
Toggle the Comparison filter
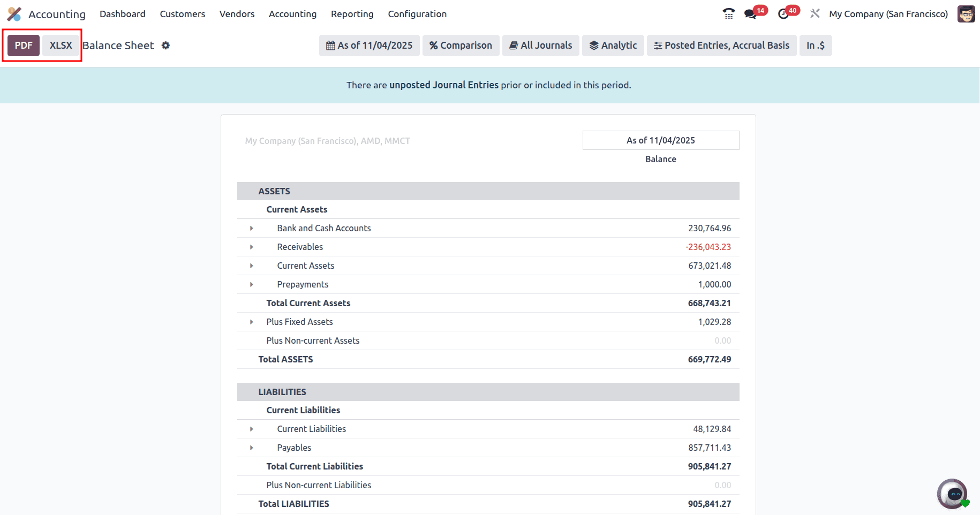(461, 46)
